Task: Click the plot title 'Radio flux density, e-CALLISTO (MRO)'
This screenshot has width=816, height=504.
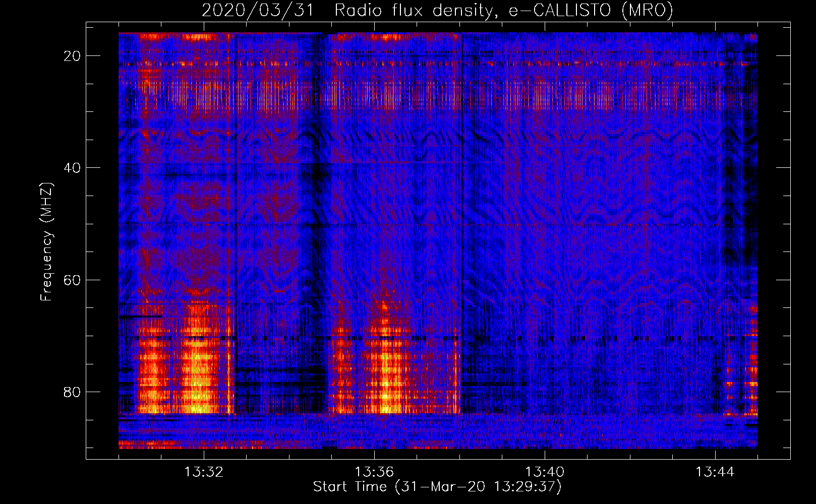Action: 503,10
